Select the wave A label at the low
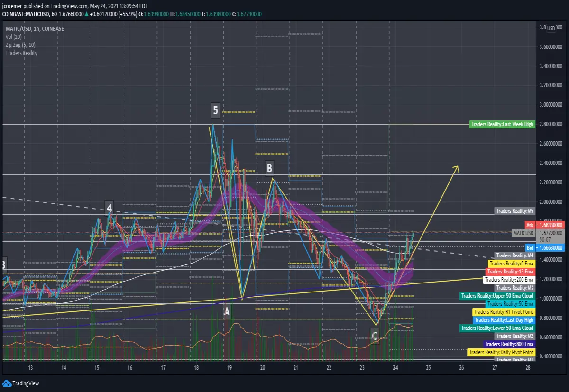This screenshot has height=392, width=569. click(x=227, y=311)
